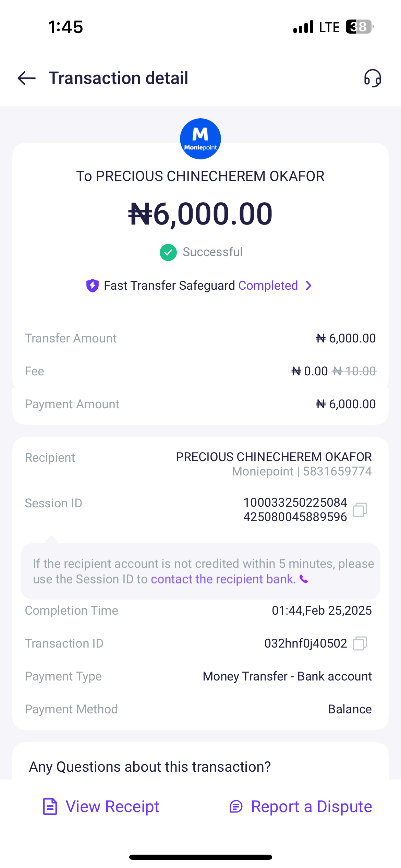The image size is (401, 868).
Task: Tap the Session ID number text
Action: click(295, 510)
